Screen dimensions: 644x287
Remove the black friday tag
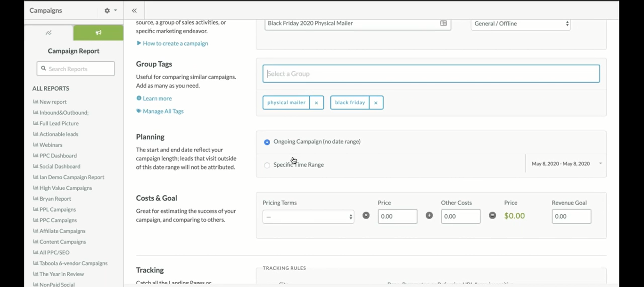[376, 103]
